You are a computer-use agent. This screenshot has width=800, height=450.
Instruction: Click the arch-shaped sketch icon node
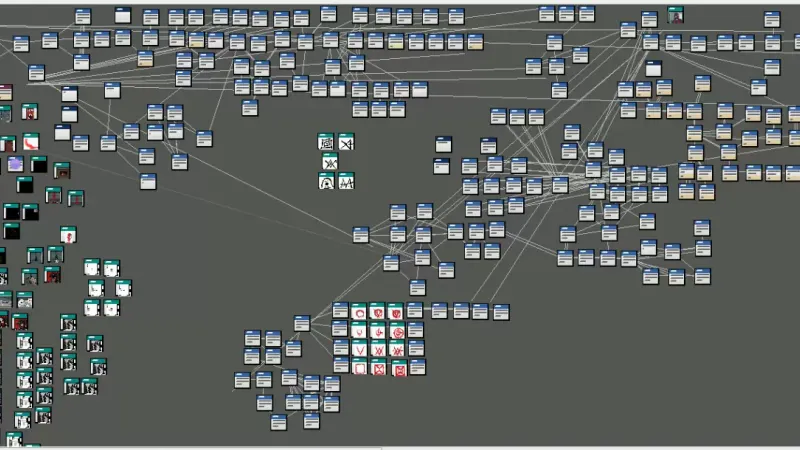click(x=327, y=181)
